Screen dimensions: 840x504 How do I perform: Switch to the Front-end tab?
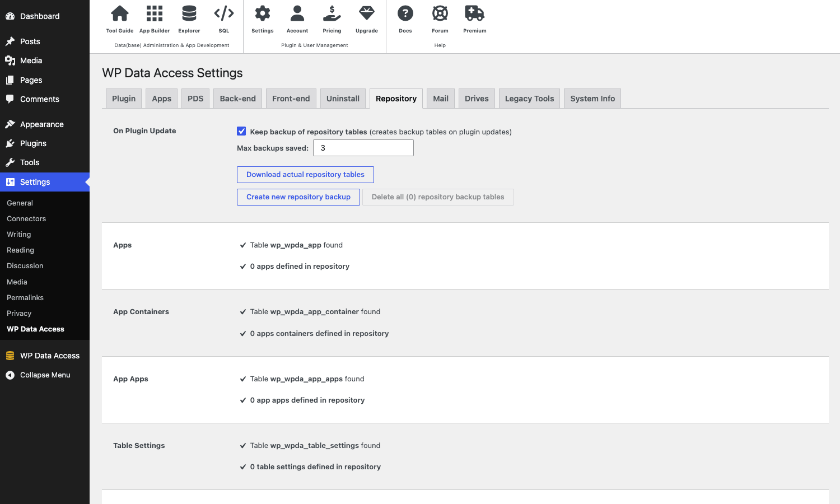coord(291,99)
